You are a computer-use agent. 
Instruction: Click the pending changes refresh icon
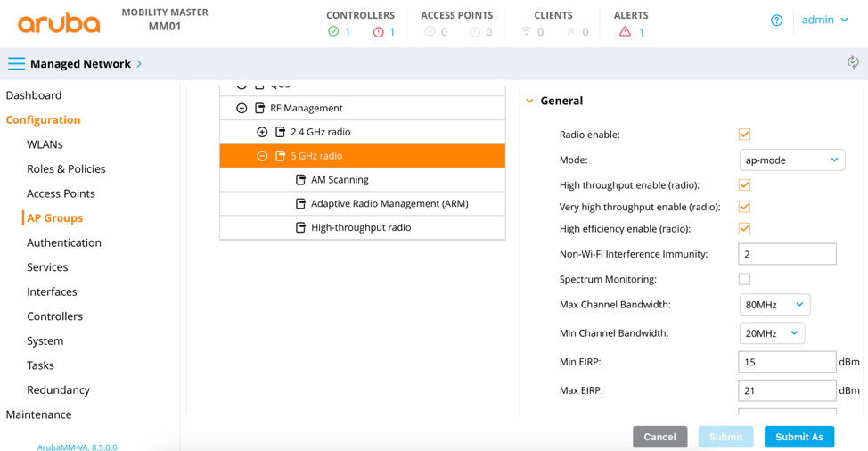(853, 62)
